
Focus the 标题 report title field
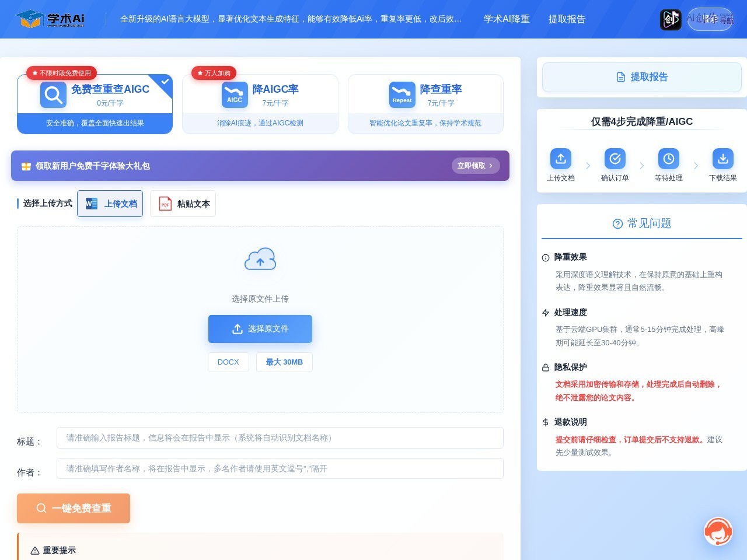(x=280, y=438)
